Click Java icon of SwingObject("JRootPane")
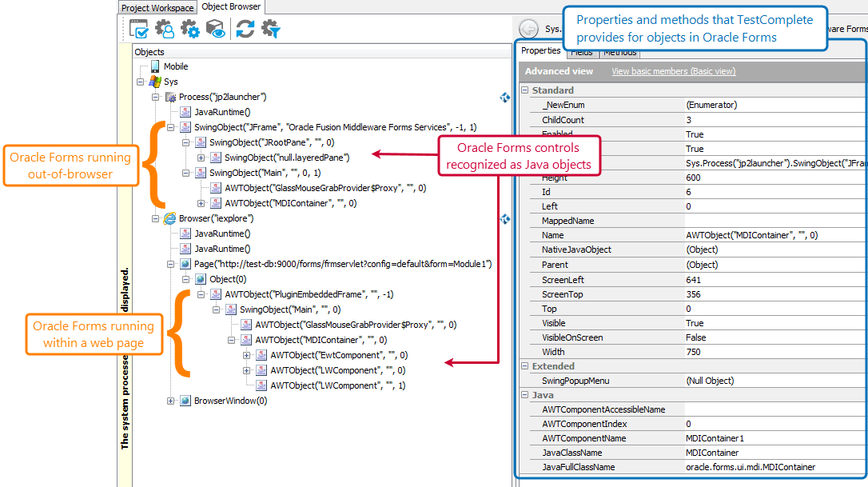This screenshot has height=487, width=868. tap(201, 142)
